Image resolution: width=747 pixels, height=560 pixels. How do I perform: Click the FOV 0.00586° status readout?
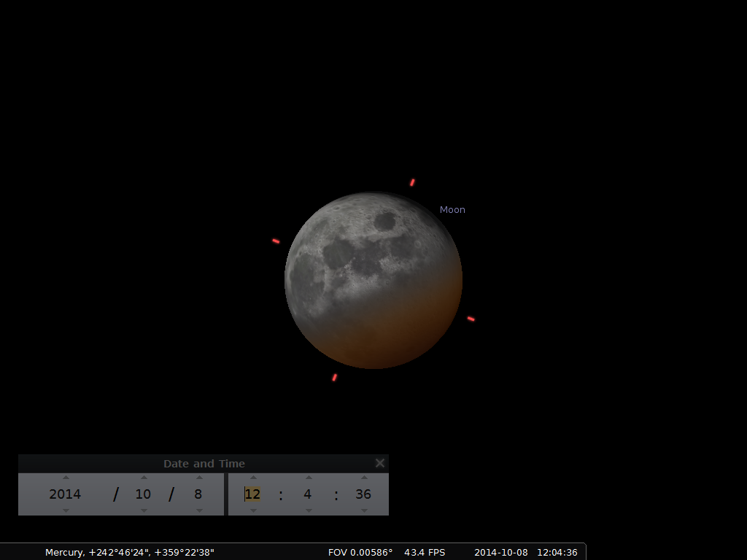coord(360,553)
